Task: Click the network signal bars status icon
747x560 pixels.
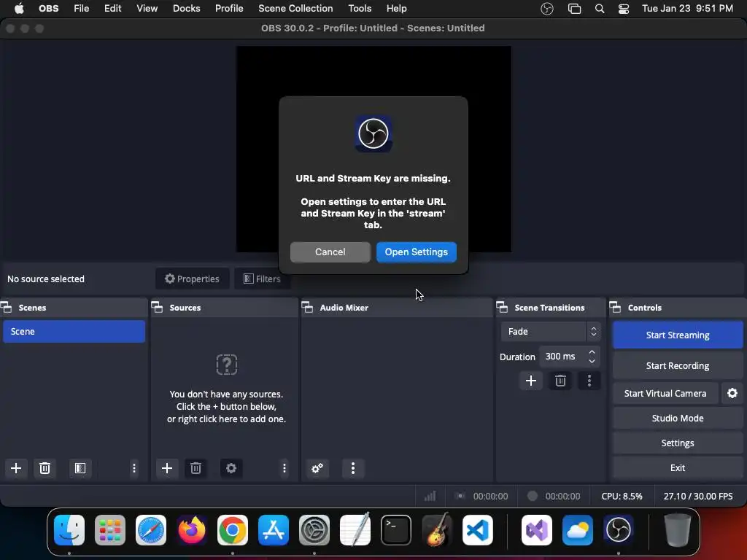Action: (430, 496)
